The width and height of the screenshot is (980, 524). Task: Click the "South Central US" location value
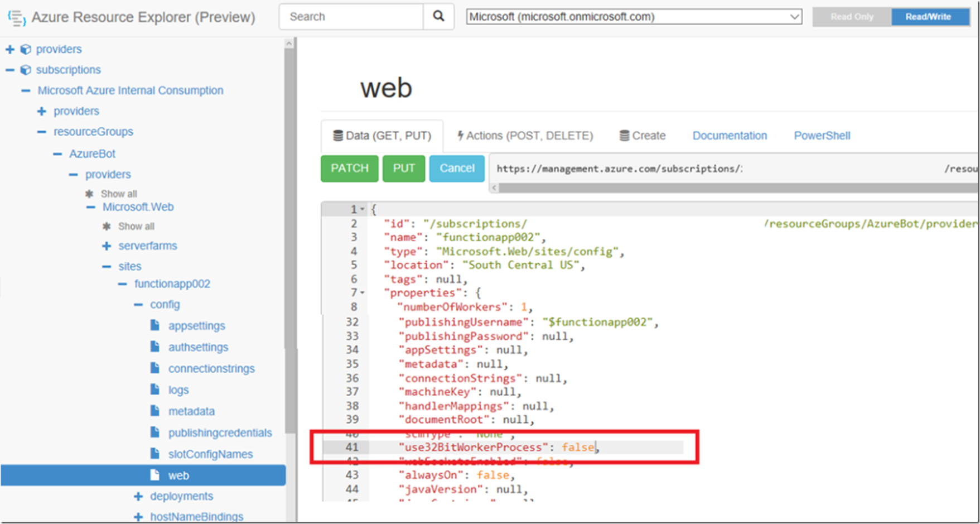[x=520, y=265]
